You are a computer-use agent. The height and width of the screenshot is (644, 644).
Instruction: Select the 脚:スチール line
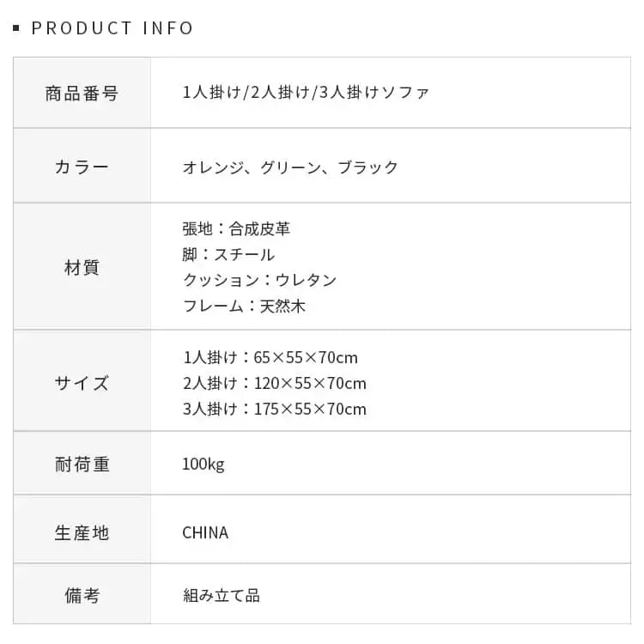coord(228,254)
